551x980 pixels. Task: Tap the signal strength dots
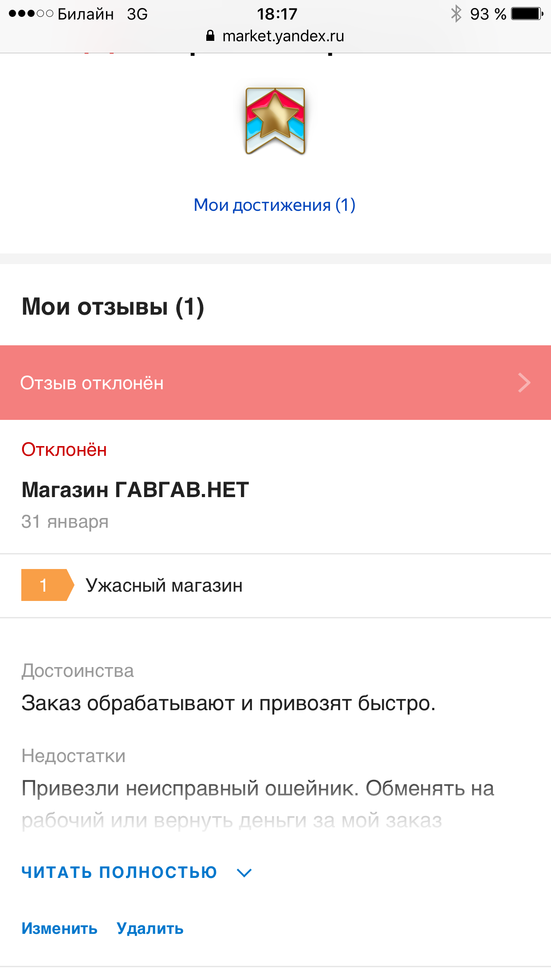point(31,14)
